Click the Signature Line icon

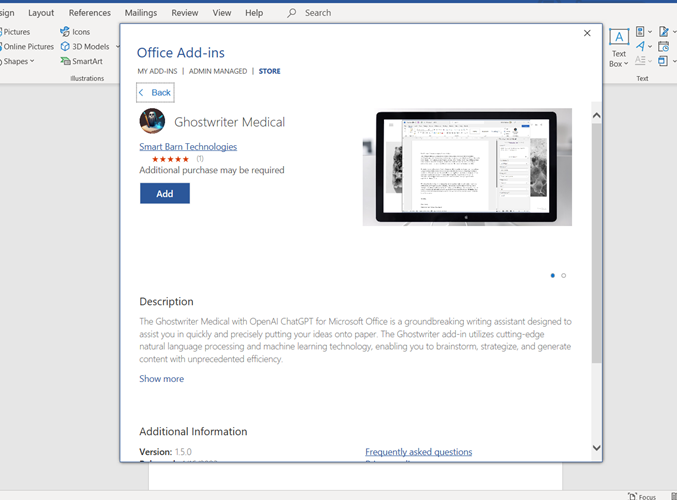coord(664,32)
